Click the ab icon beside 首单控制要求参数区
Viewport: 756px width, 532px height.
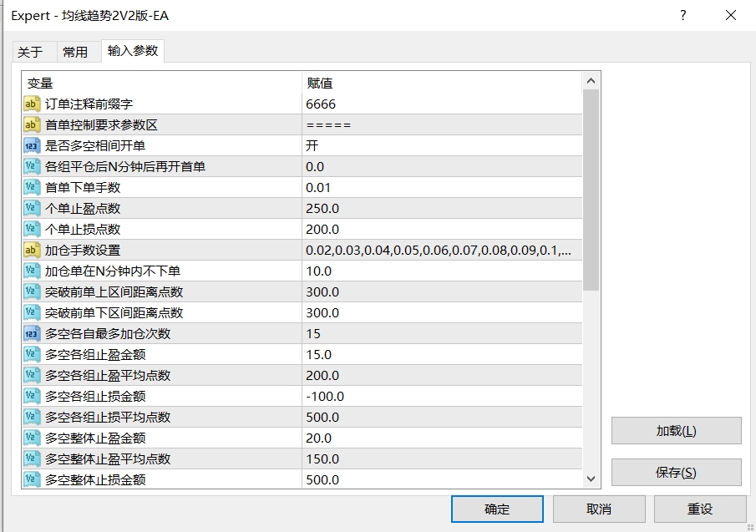coord(31,124)
